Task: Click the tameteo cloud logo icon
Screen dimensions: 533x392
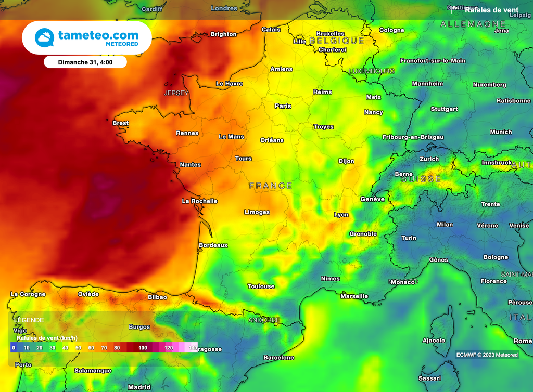Action: (44, 38)
